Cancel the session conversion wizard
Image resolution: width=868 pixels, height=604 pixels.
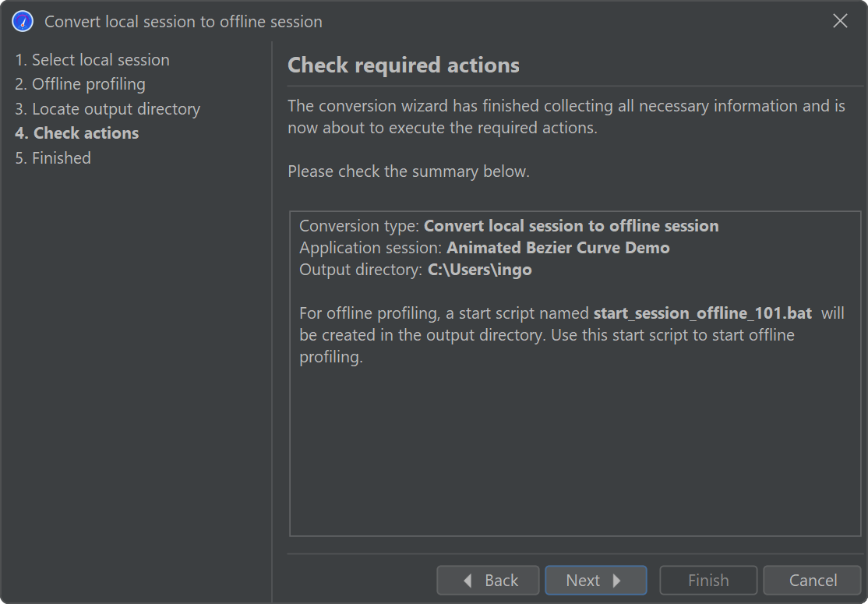[x=812, y=581]
